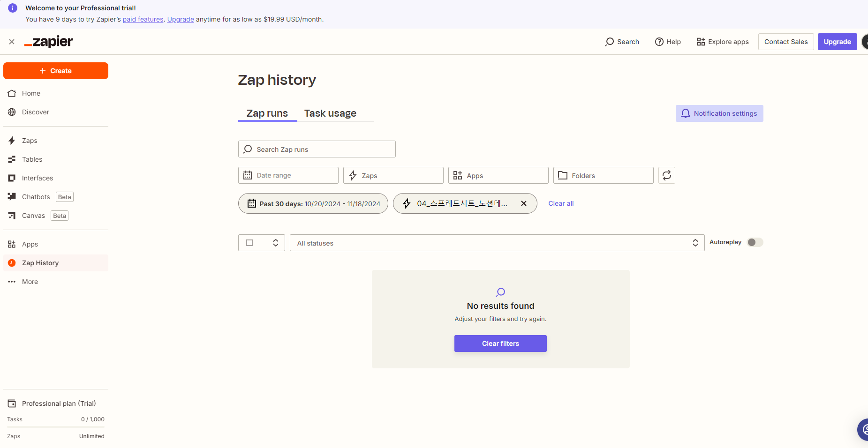Image resolution: width=868 pixels, height=448 pixels.
Task: Click the orange Create button
Action: [x=56, y=71]
